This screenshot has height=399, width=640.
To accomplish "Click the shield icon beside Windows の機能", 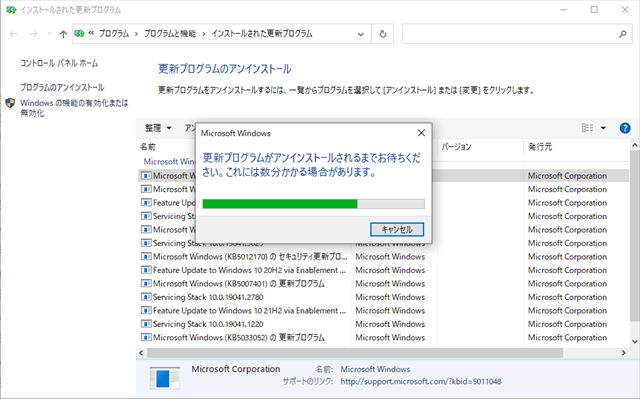I will (x=10, y=103).
